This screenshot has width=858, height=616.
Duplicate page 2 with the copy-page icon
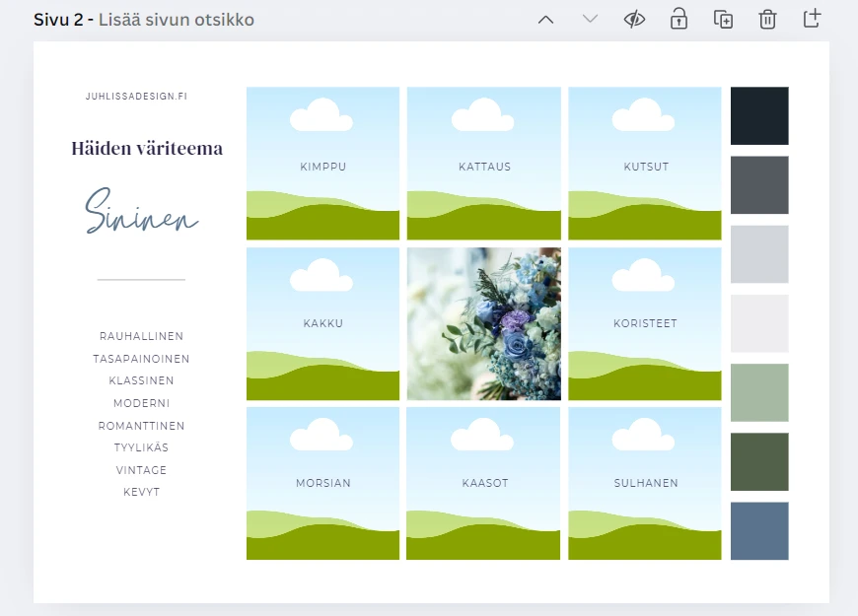point(723,18)
